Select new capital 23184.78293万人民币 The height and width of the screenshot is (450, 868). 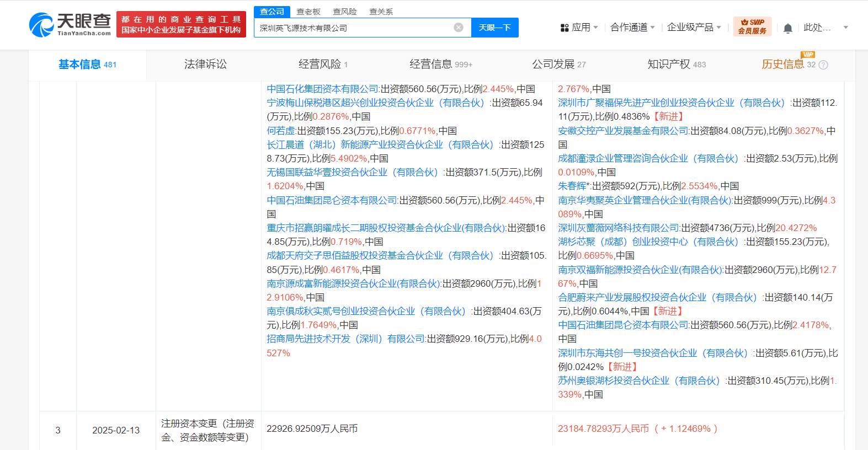point(604,428)
